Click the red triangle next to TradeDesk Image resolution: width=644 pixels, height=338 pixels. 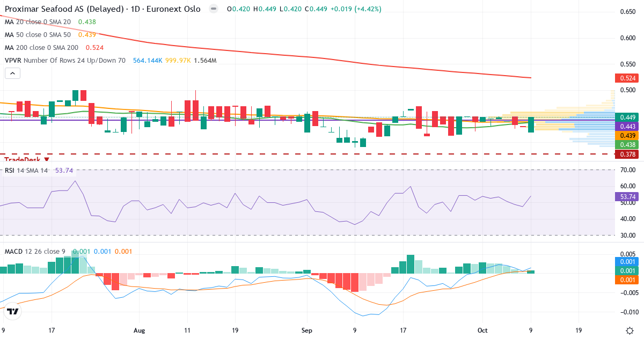tap(47, 159)
